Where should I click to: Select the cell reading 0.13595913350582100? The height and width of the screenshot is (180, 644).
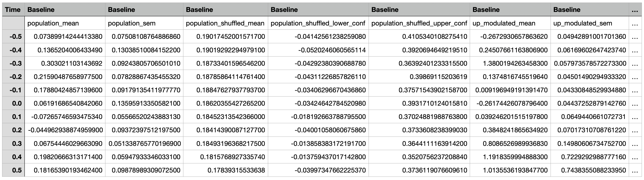144,103
